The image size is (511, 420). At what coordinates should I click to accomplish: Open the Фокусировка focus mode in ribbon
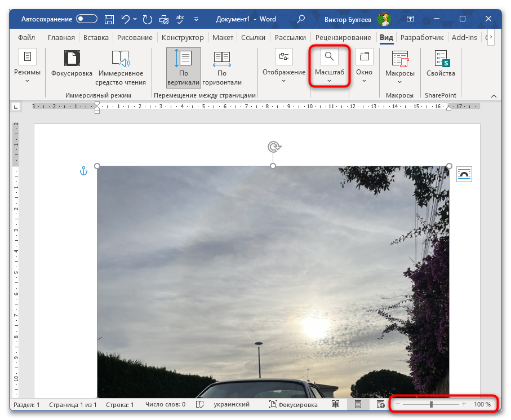(x=72, y=64)
